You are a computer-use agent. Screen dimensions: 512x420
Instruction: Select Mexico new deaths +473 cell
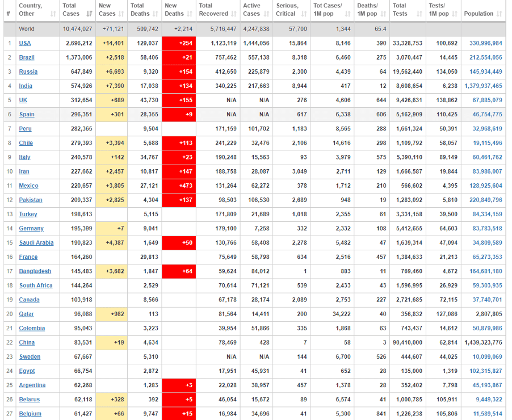coord(179,186)
